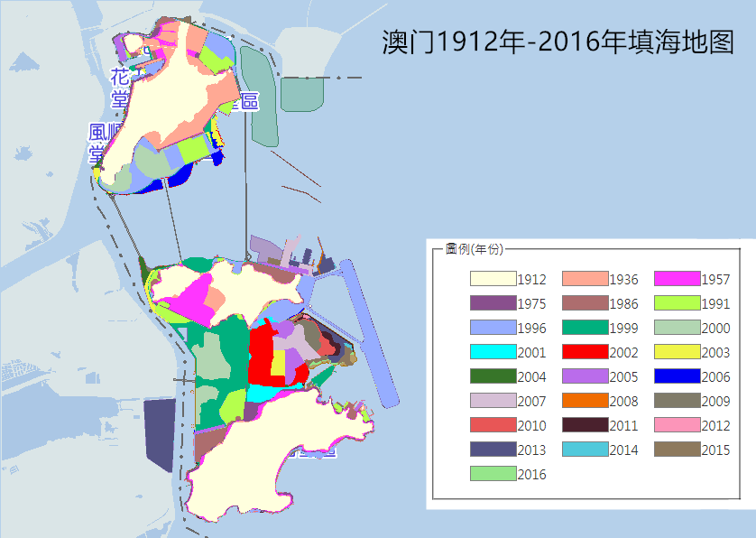
Task: Select the 2011 dark maroon swatch
Action: 585,425
